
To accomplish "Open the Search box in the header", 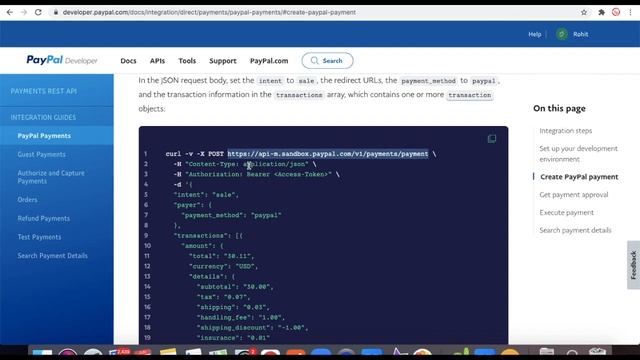I will coord(327,60).
